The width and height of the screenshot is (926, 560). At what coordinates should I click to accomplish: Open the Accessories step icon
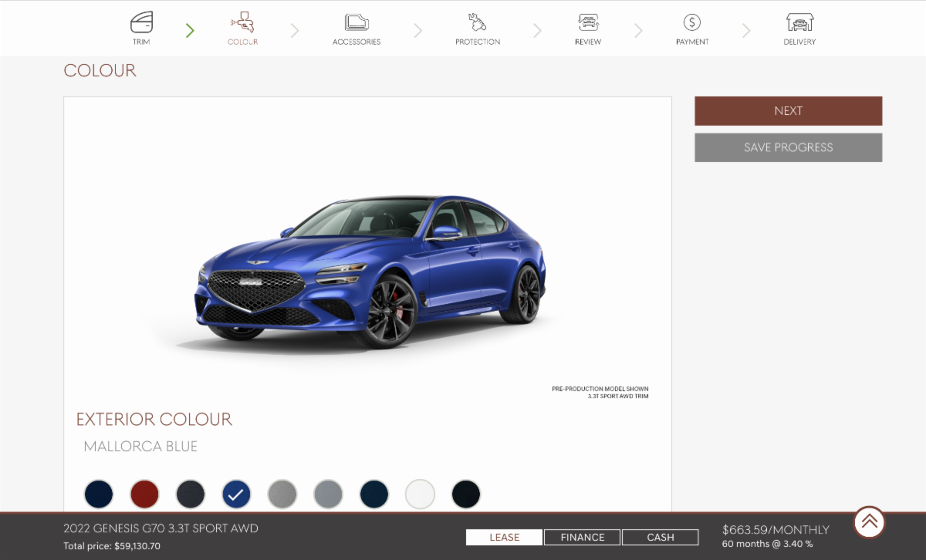click(x=357, y=22)
